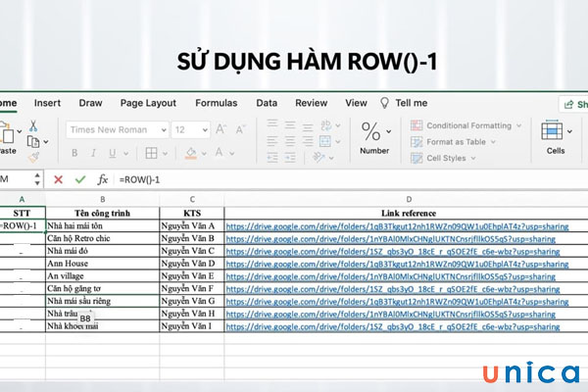The height and width of the screenshot is (392, 588).
Task: Switch to the Review tab
Action: [x=312, y=103]
